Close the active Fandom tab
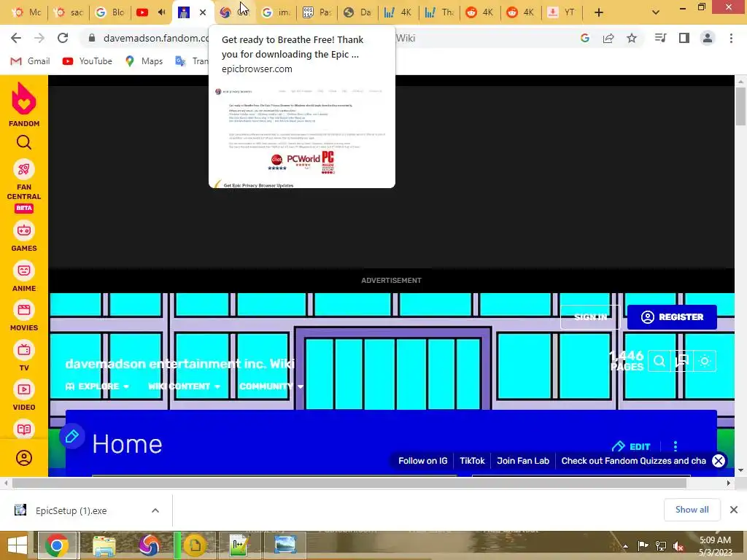The height and width of the screenshot is (560, 747). (203, 12)
